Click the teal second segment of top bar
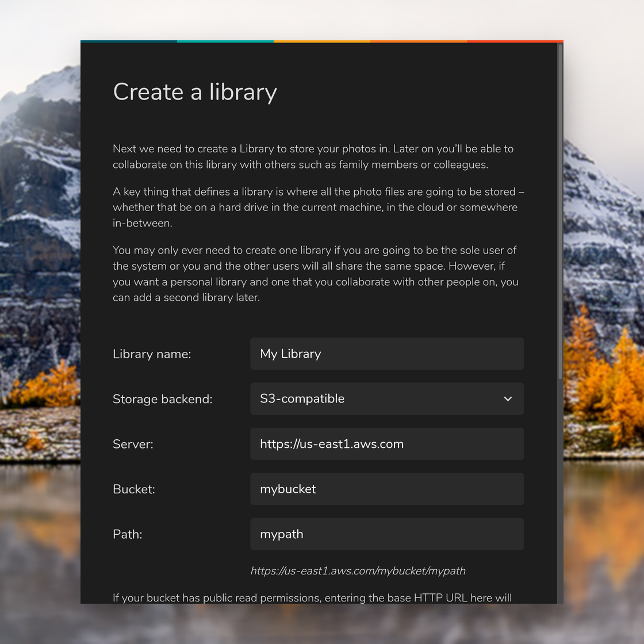 coord(225,41)
